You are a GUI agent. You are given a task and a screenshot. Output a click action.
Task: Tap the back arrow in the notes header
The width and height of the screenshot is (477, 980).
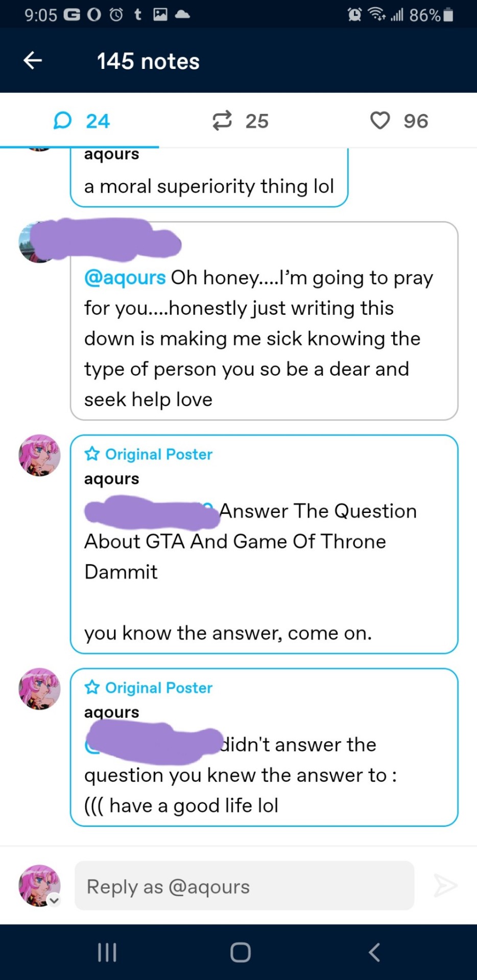pyautogui.click(x=33, y=61)
